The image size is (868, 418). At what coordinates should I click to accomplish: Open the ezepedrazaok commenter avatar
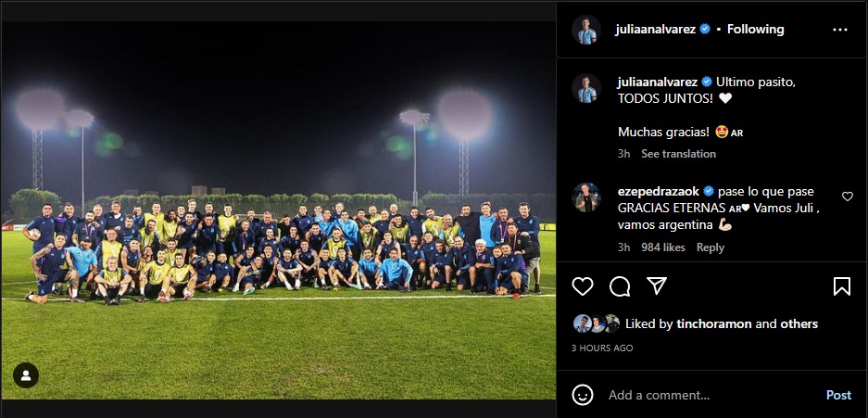(x=586, y=197)
